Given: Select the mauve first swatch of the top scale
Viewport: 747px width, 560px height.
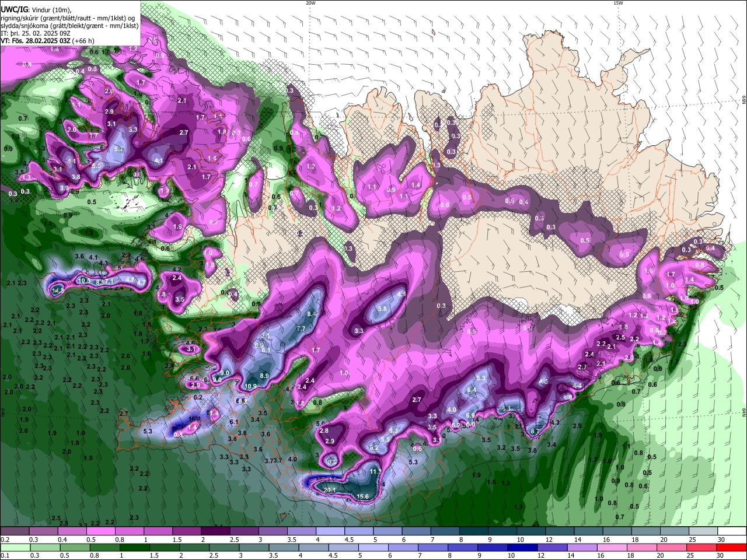Looking at the screenshot, I should [15, 531].
